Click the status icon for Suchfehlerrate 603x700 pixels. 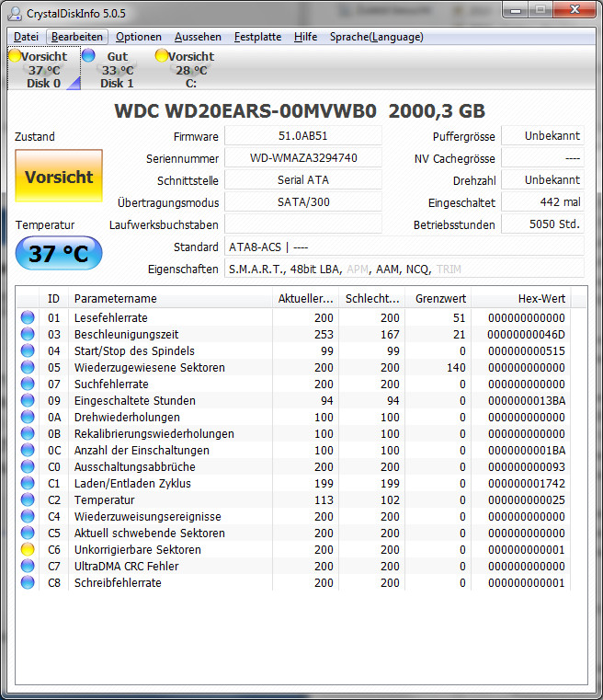(28, 384)
